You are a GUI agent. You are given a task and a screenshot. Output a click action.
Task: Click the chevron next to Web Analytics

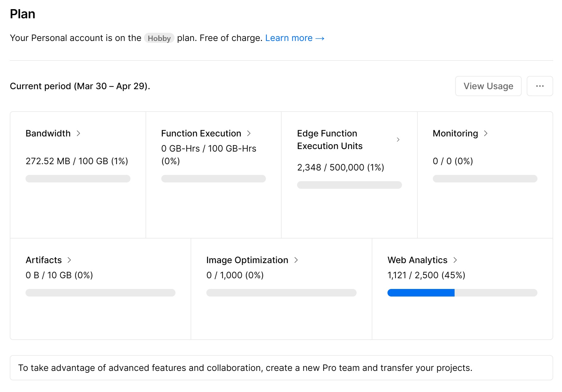pyautogui.click(x=455, y=260)
